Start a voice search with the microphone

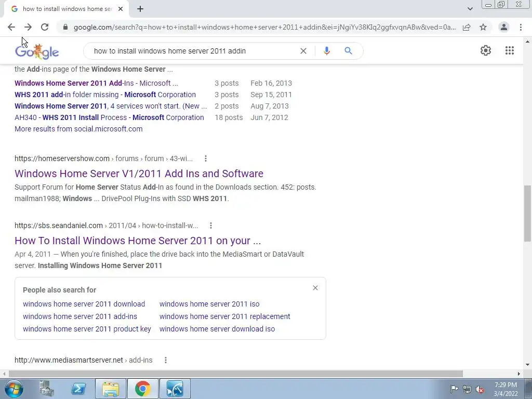click(326, 51)
